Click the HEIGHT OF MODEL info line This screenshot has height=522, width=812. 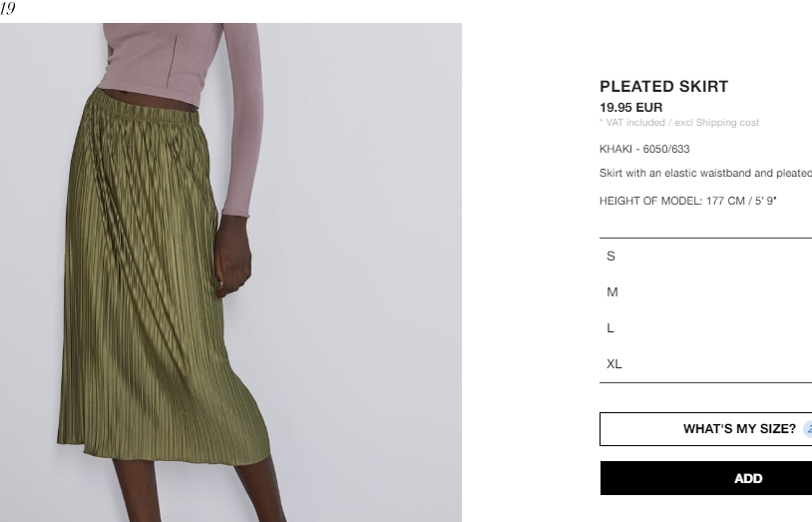click(688, 201)
